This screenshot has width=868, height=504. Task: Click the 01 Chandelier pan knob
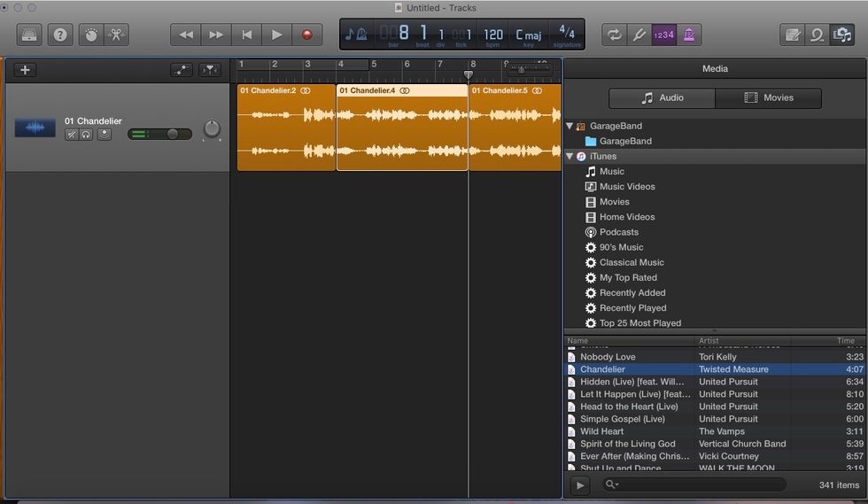(x=212, y=128)
